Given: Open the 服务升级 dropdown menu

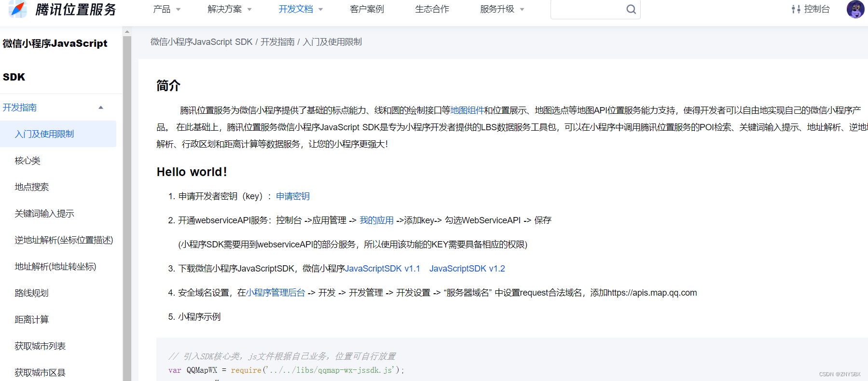Looking at the screenshot, I should [502, 9].
